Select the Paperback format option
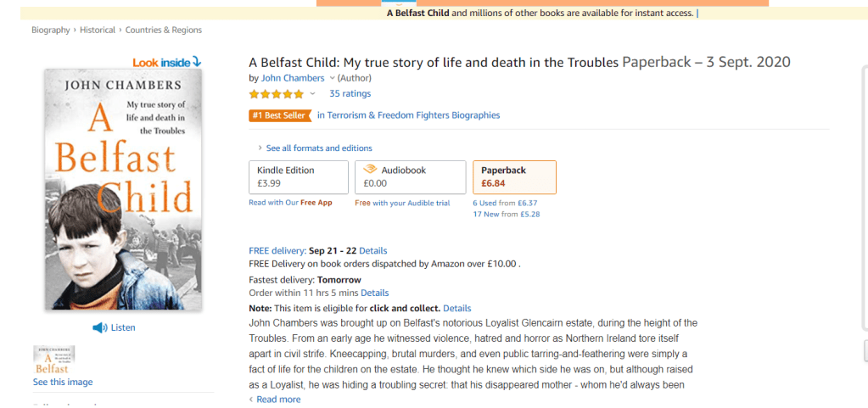The width and height of the screenshot is (868, 408). [513, 176]
